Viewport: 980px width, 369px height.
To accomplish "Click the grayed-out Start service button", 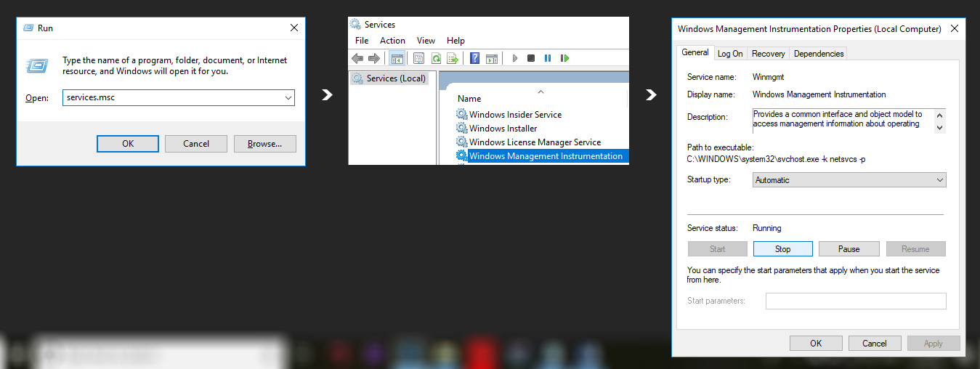I will tap(717, 249).
